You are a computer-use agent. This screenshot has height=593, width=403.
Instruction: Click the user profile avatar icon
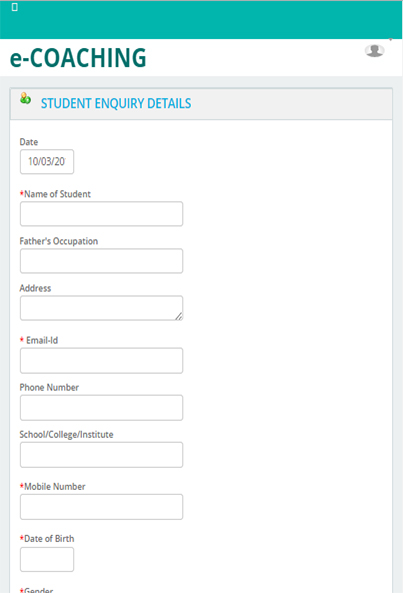pyautogui.click(x=375, y=51)
